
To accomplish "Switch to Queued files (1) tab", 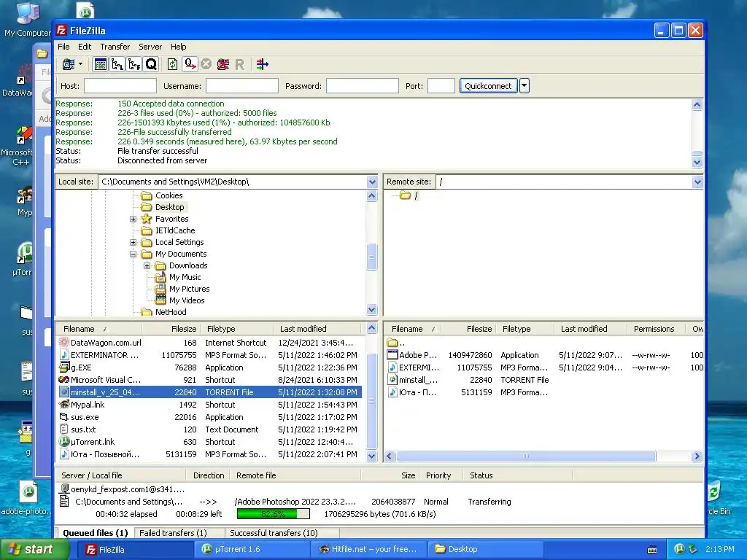I will point(96,533).
